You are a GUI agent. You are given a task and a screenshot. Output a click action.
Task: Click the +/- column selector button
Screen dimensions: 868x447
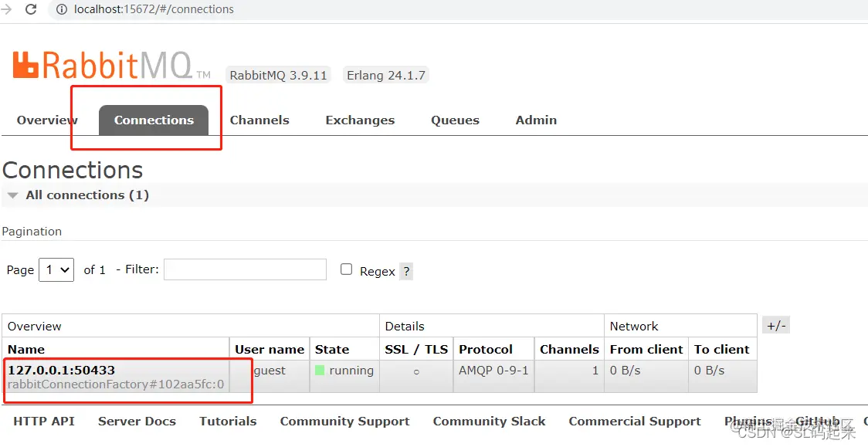[776, 325]
